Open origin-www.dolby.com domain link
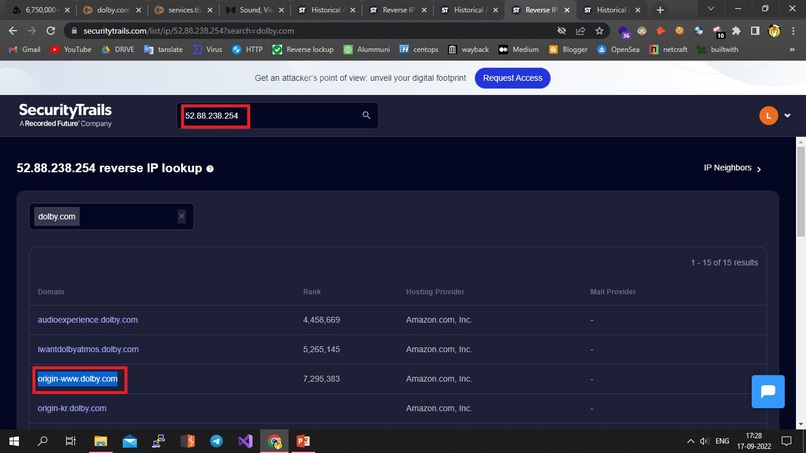 click(78, 379)
